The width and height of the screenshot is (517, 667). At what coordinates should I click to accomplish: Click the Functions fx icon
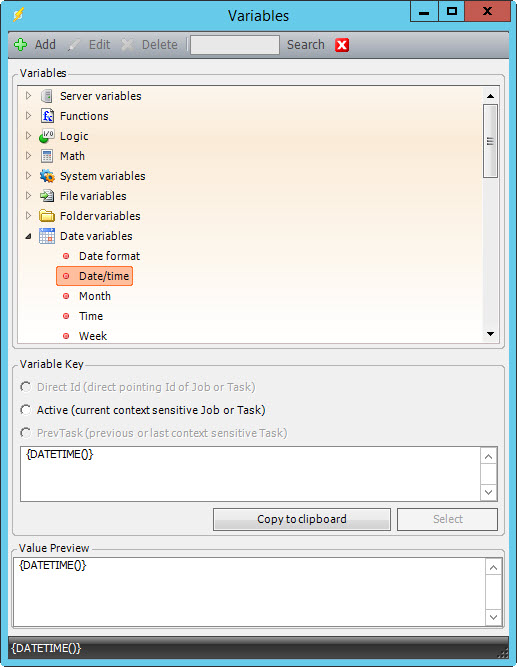tap(47, 116)
